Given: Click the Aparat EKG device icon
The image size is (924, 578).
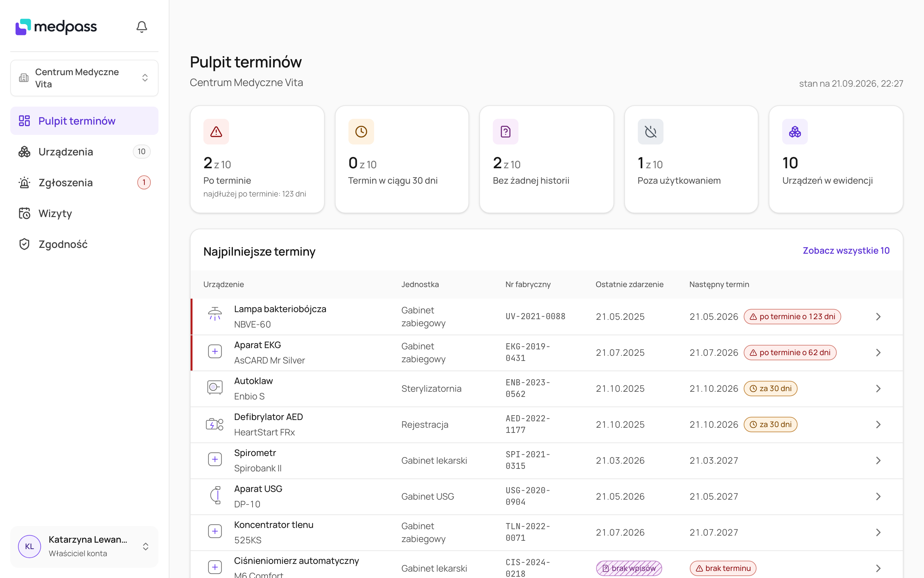Looking at the screenshot, I should pos(215,351).
